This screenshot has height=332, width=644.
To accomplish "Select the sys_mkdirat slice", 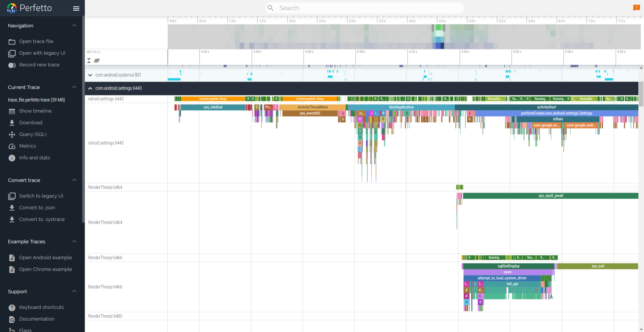I will click(x=213, y=107).
